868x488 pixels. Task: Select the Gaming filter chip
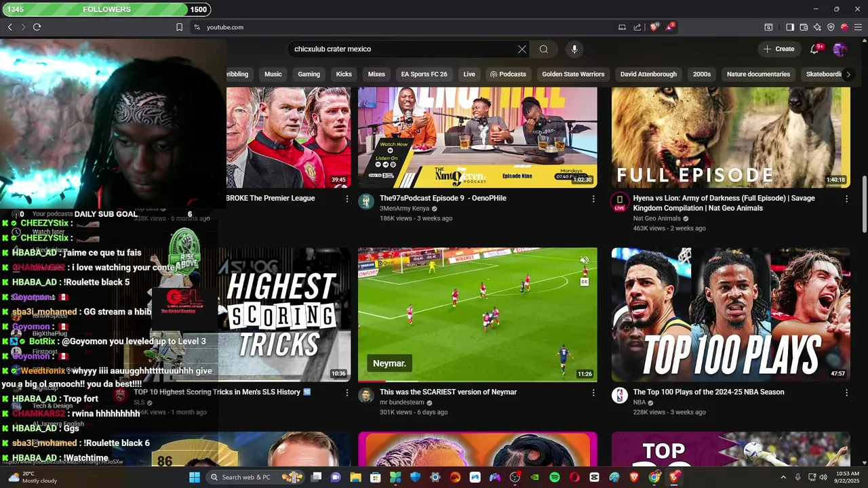[309, 75]
